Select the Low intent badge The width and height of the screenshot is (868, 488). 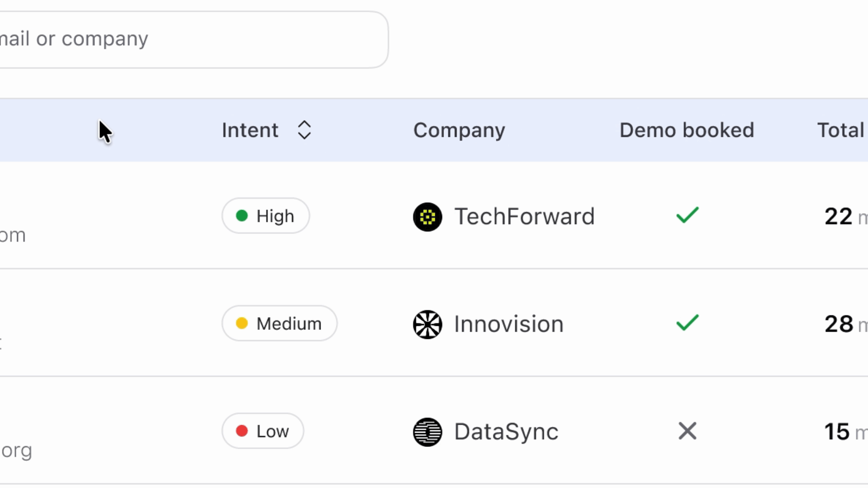pos(263,431)
